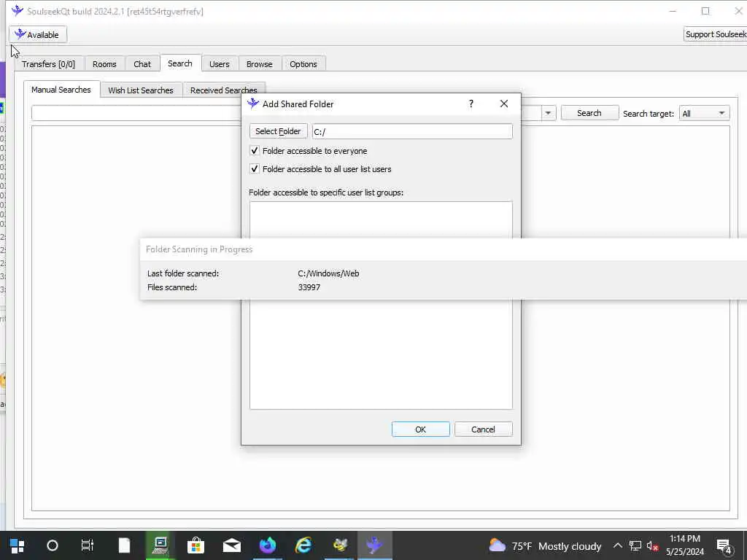Click the Files scanned label
Image resolution: width=747 pixels, height=560 pixels.
point(172,287)
